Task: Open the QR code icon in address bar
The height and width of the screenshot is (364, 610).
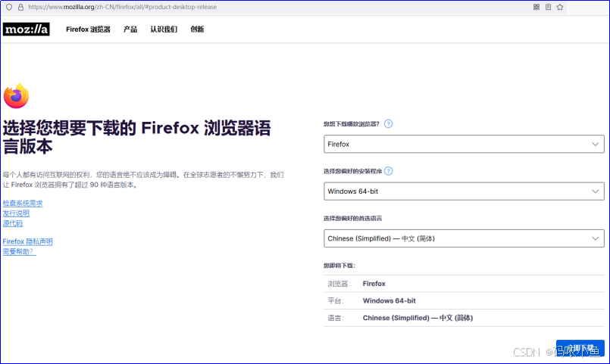Action: tap(536, 7)
